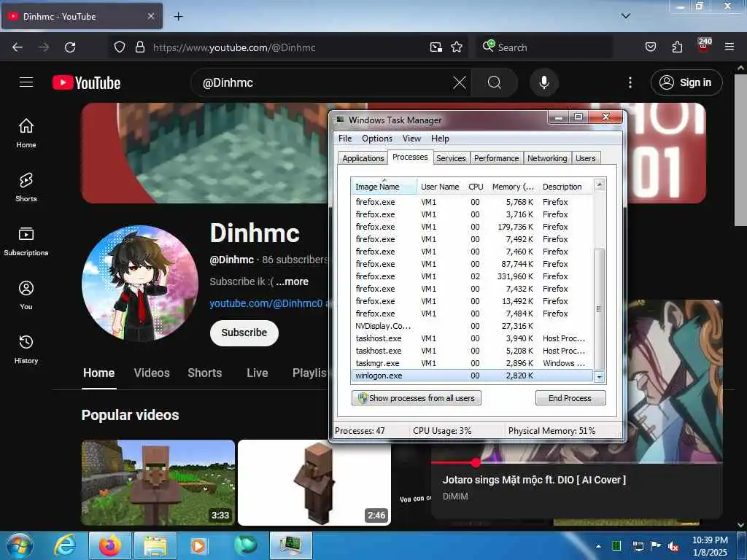Image resolution: width=747 pixels, height=560 pixels.
Task: Click the Sign in button
Action: coord(686,82)
